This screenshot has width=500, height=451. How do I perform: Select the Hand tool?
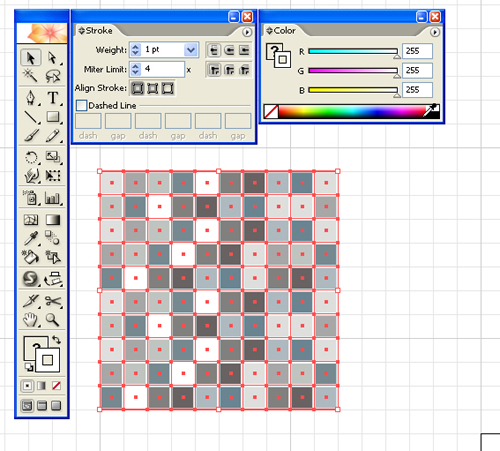click(x=31, y=320)
